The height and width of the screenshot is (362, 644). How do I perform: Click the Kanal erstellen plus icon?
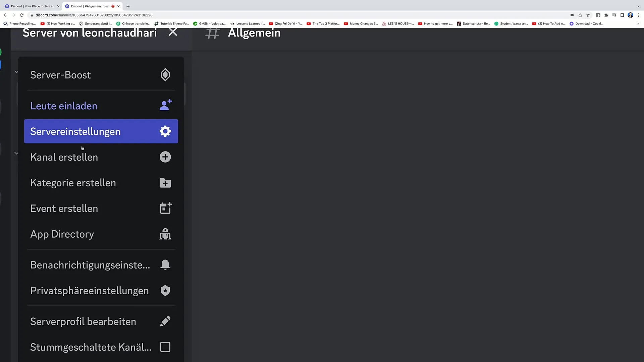pyautogui.click(x=165, y=157)
